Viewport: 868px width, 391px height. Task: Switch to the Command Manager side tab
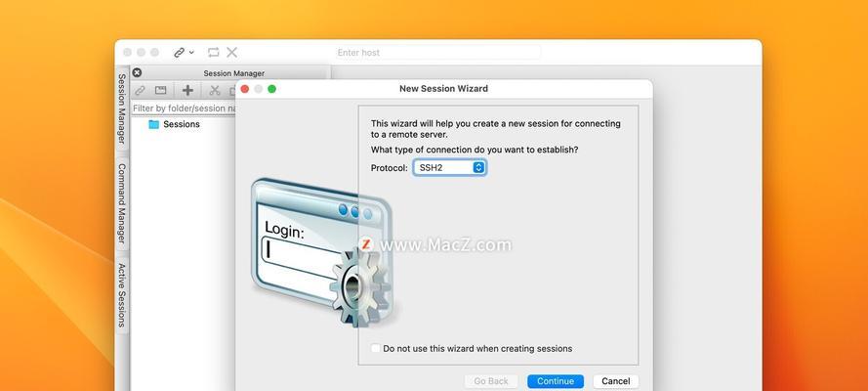click(122, 203)
